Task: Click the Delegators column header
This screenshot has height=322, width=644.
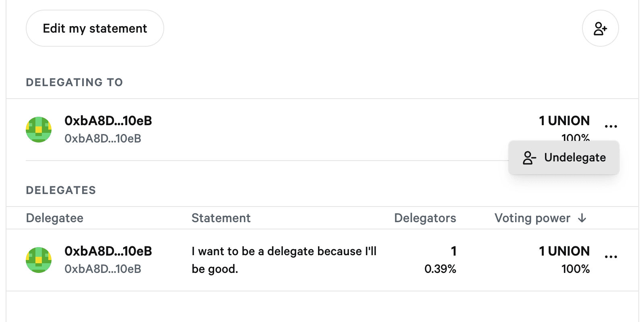Action: [x=425, y=218]
